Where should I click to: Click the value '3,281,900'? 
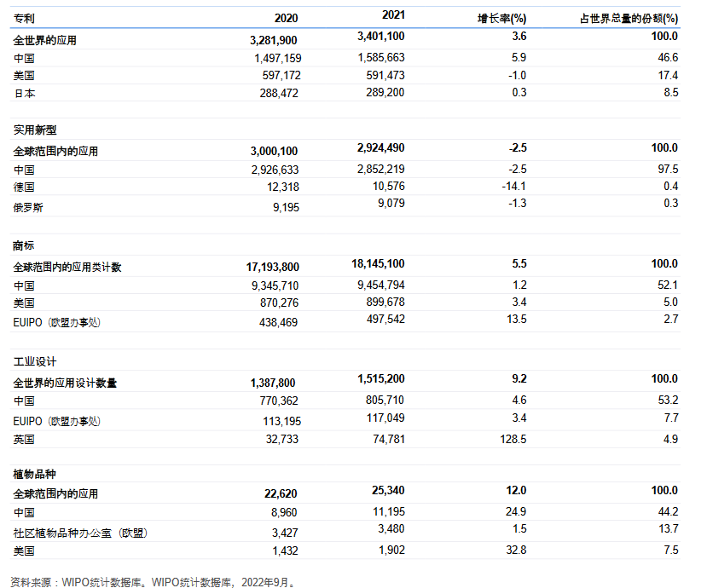click(x=274, y=41)
